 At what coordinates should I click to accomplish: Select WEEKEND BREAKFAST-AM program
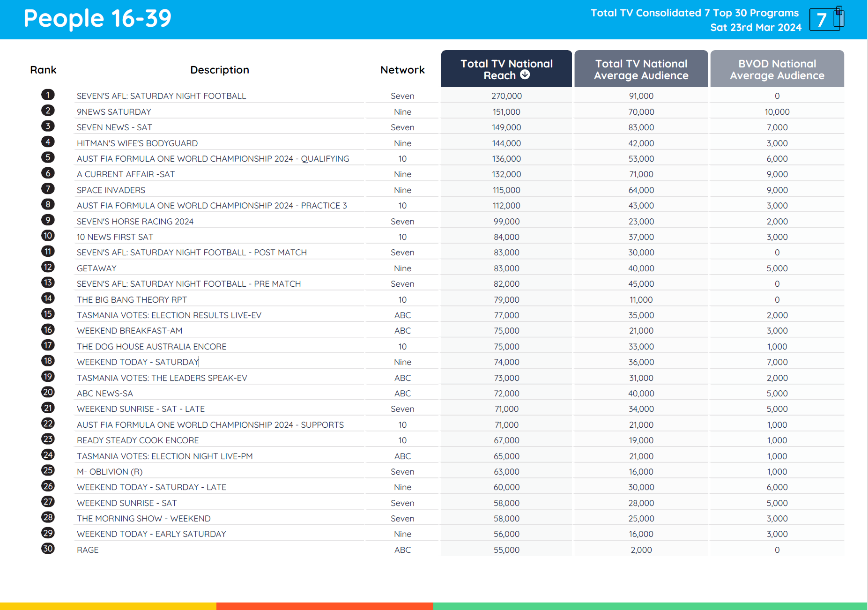pos(130,331)
